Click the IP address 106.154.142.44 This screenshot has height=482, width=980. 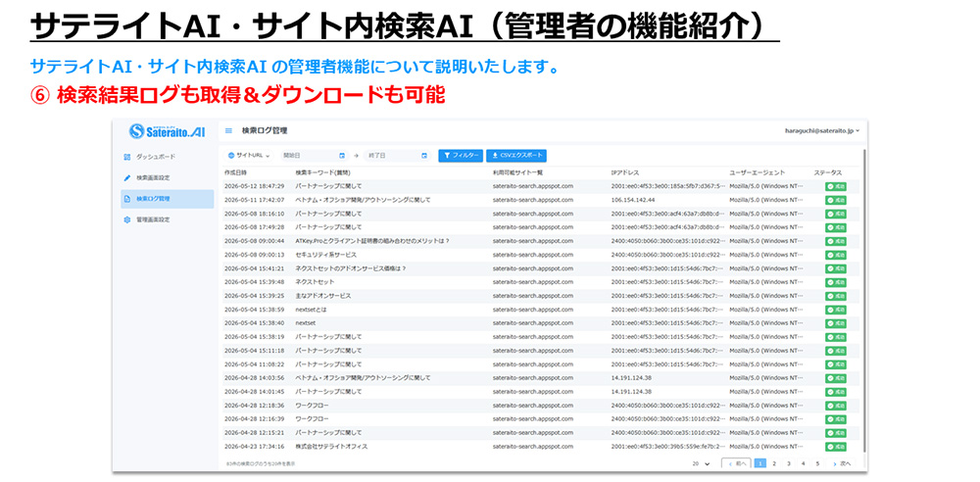633,200
